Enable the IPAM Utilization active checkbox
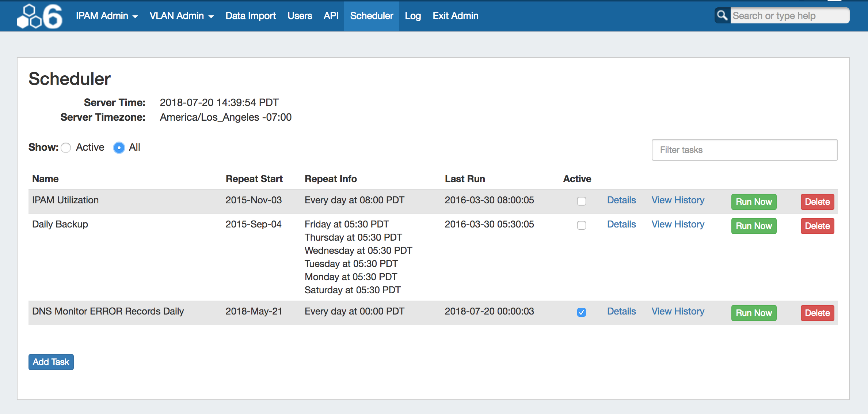This screenshot has width=868, height=414. pos(581,201)
